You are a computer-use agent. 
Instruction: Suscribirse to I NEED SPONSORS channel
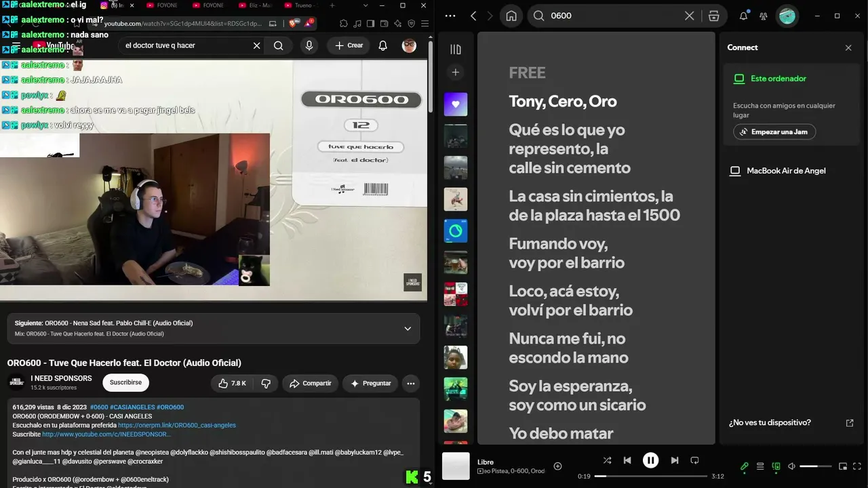click(125, 382)
